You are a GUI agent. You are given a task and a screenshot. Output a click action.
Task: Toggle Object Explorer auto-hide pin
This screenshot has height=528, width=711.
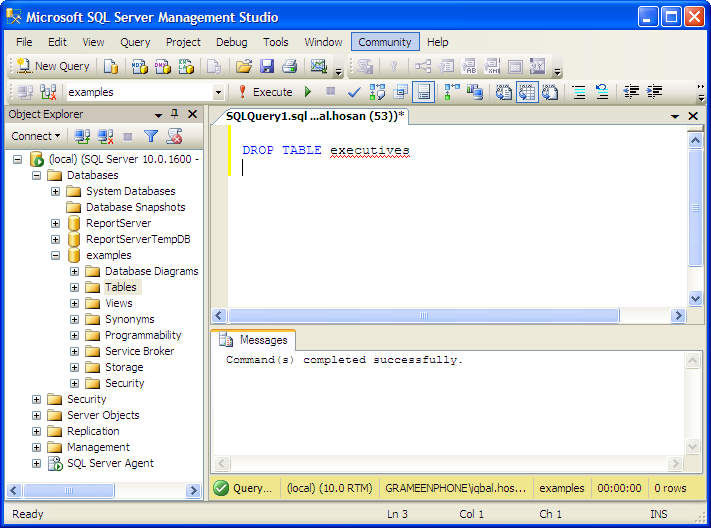[x=175, y=114]
